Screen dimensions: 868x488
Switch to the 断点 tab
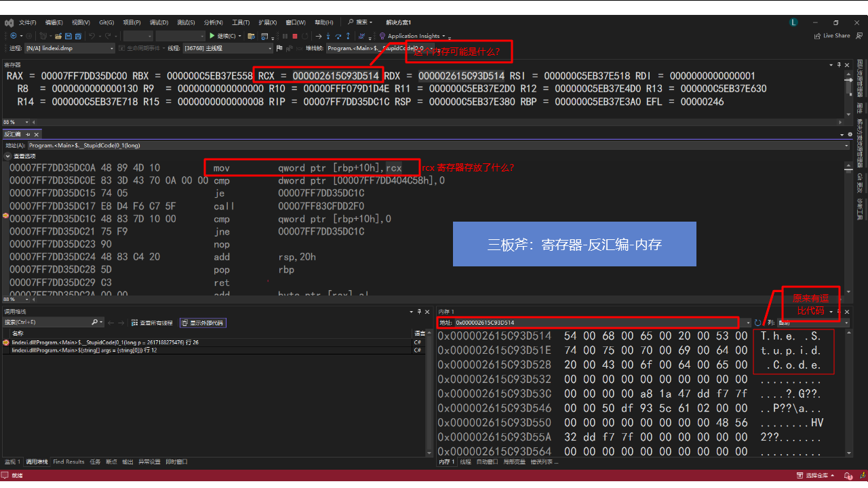(x=111, y=462)
